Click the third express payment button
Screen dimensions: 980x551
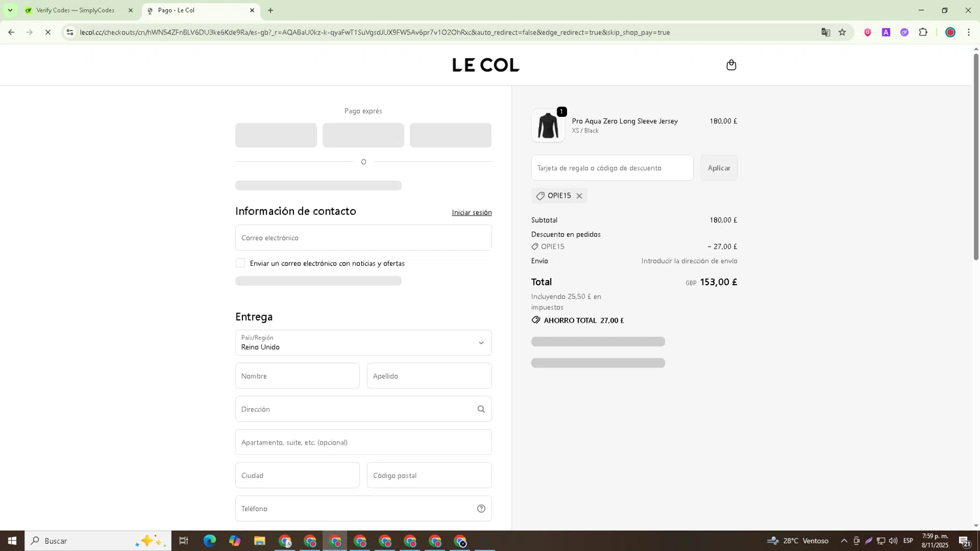(x=451, y=135)
